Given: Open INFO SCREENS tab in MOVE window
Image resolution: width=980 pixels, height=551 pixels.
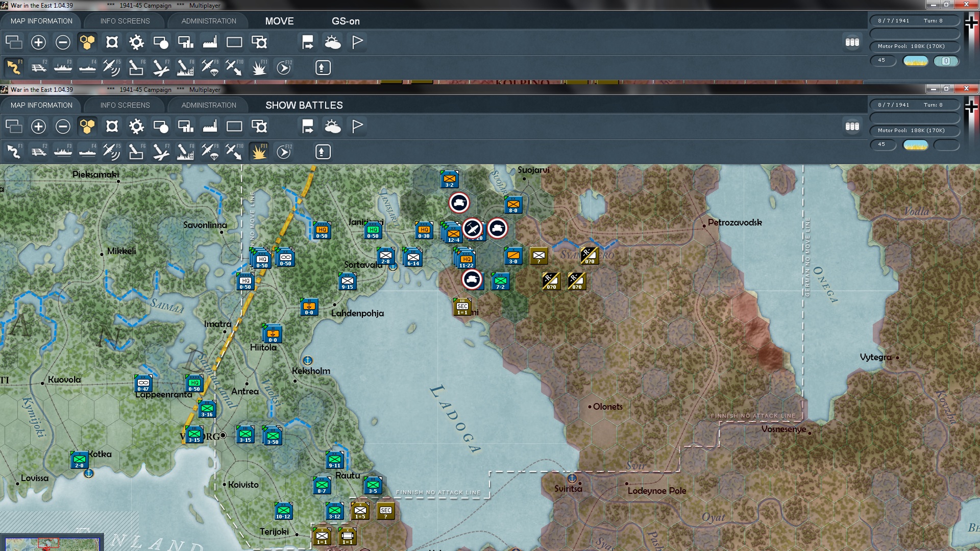Looking at the screenshot, I should 125,21.
